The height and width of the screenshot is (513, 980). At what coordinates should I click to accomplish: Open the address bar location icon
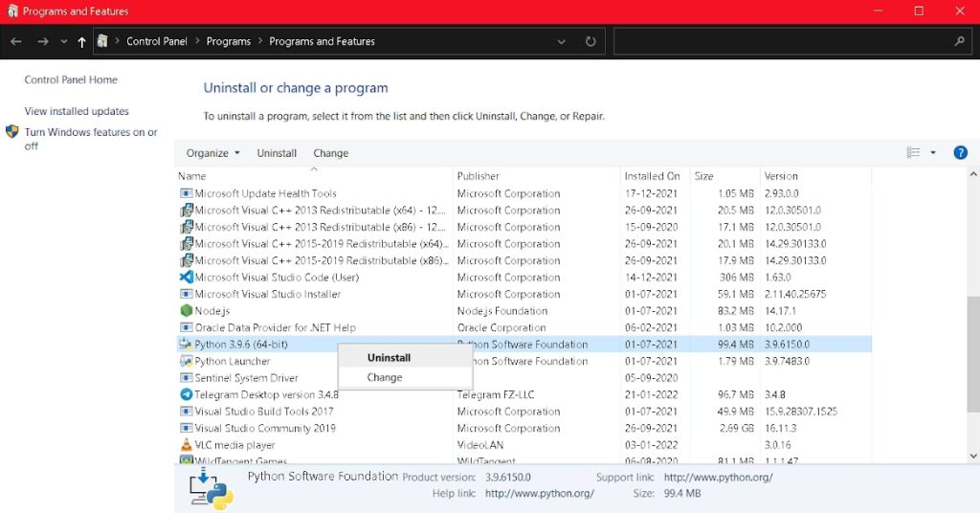[102, 41]
